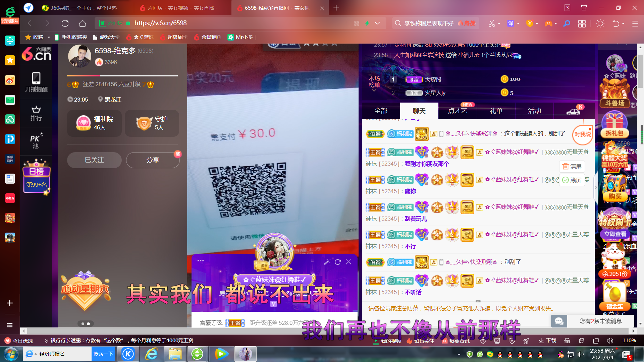Click the browser address bar URL
The width and height of the screenshot is (644, 362).
(160, 23)
